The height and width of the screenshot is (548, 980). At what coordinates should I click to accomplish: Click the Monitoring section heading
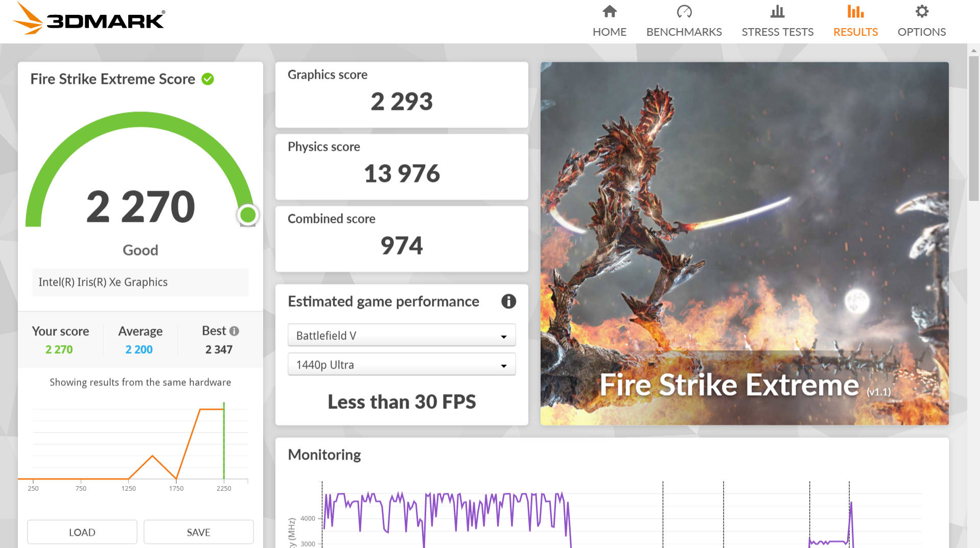[324, 455]
